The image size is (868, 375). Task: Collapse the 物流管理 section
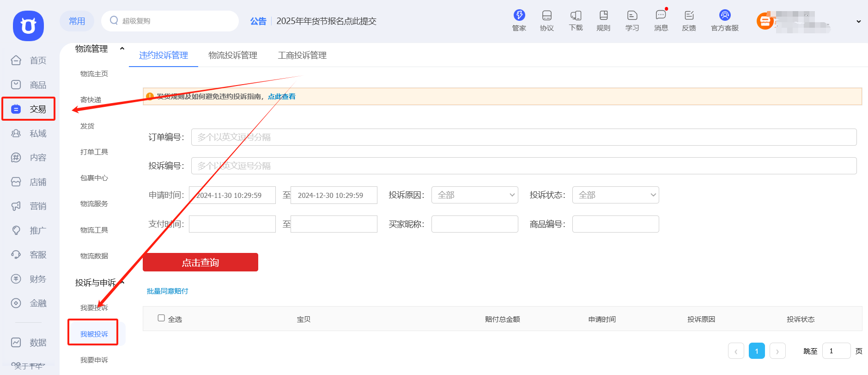point(122,49)
